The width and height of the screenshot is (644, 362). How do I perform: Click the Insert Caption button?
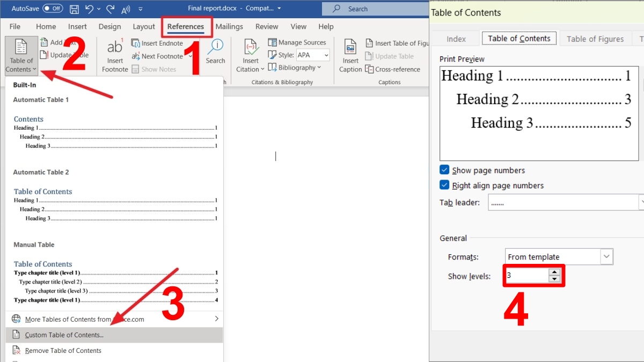(x=350, y=56)
